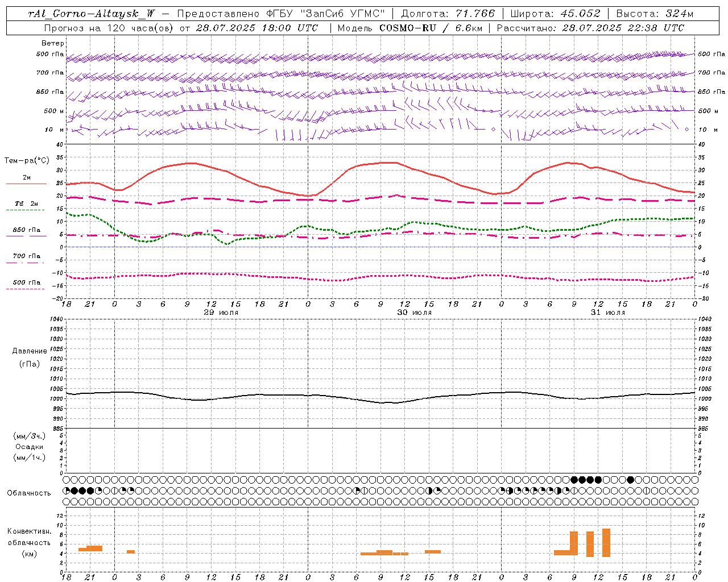Click the Ветер wind section label
The image size is (728, 582).
point(53,43)
